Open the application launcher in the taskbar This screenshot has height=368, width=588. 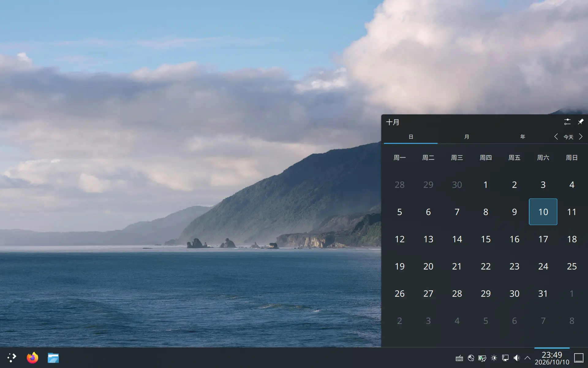click(x=12, y=358)
